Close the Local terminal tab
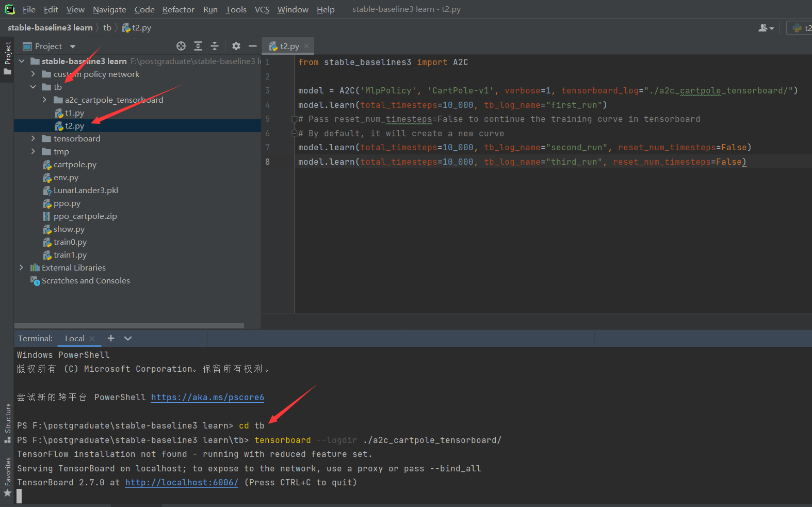 point(92,339)
